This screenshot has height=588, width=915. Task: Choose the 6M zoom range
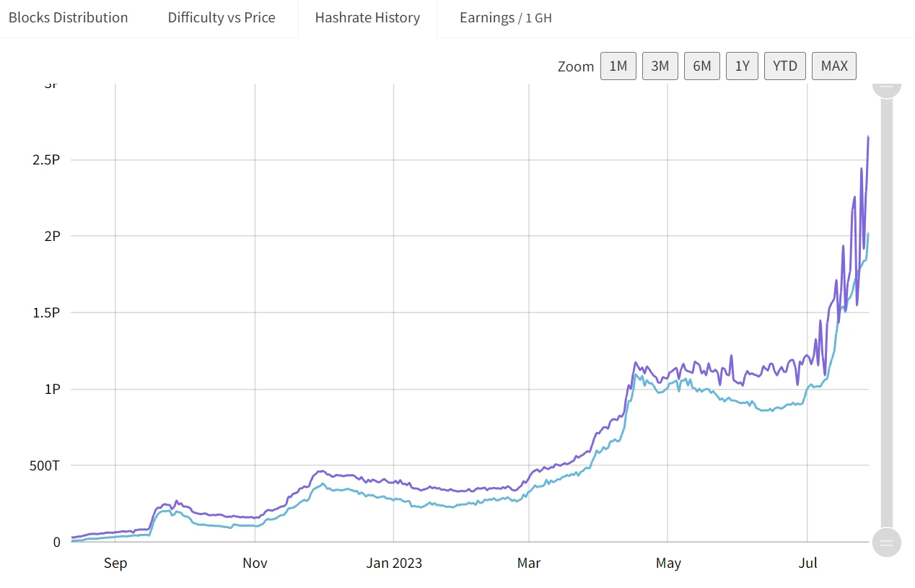click(x=701, y=66)
